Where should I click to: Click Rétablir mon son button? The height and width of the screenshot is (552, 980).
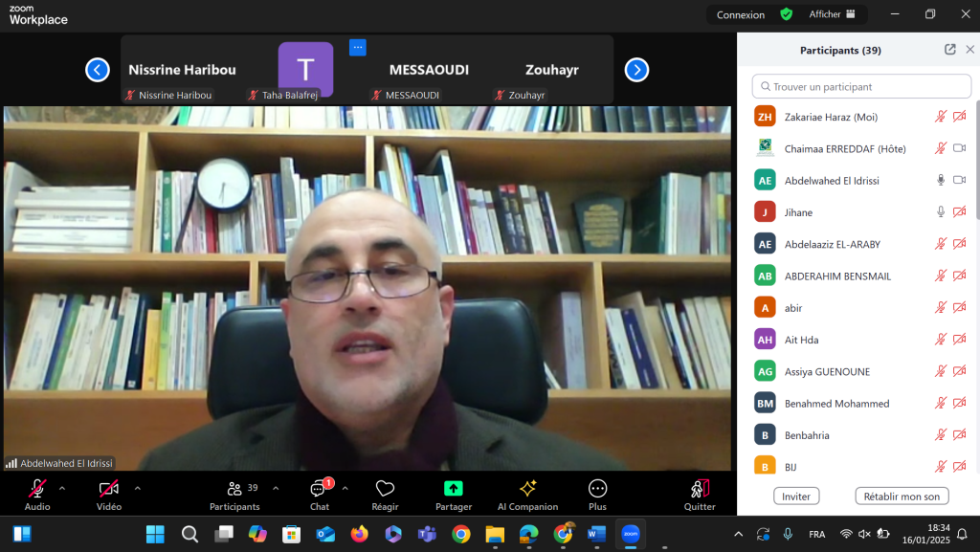click(902, 497)
